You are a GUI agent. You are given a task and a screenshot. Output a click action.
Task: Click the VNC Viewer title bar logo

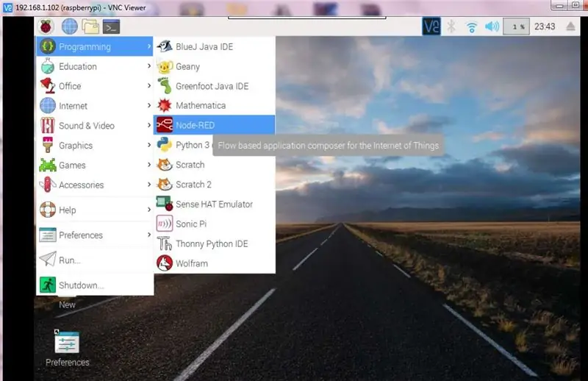(7, 7)
